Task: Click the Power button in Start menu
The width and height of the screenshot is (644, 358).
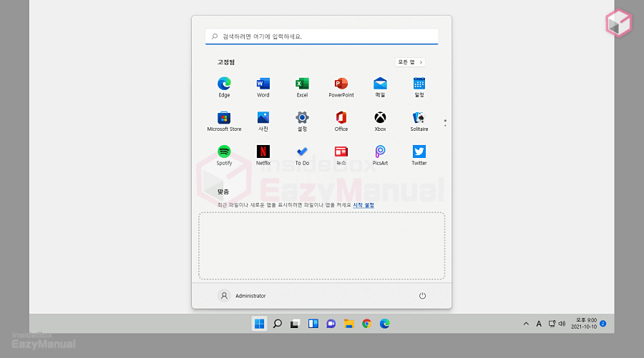Action: point(422,296)
